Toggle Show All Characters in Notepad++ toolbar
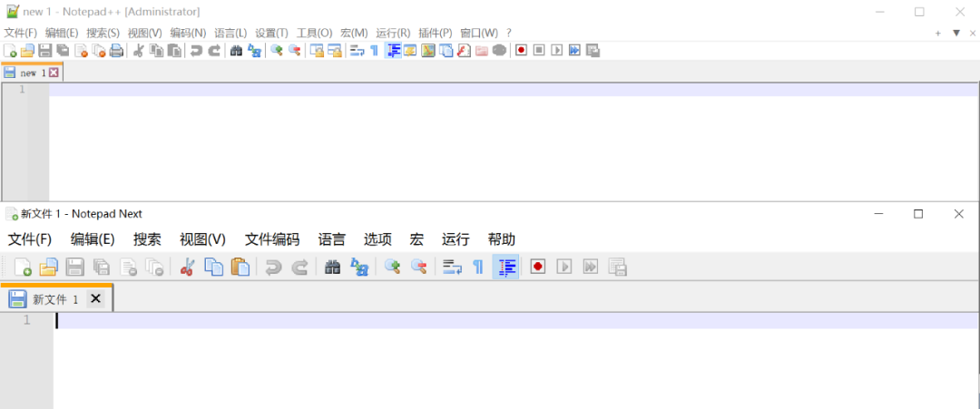 click(374, 51)
